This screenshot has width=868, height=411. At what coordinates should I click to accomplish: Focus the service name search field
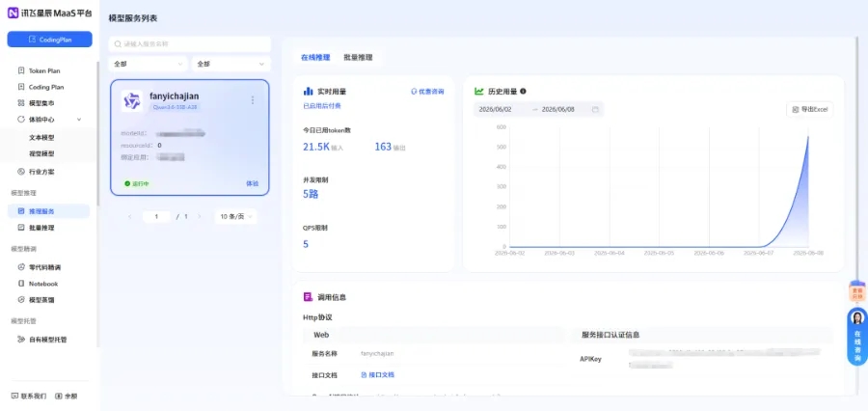(x=190, y=43)
